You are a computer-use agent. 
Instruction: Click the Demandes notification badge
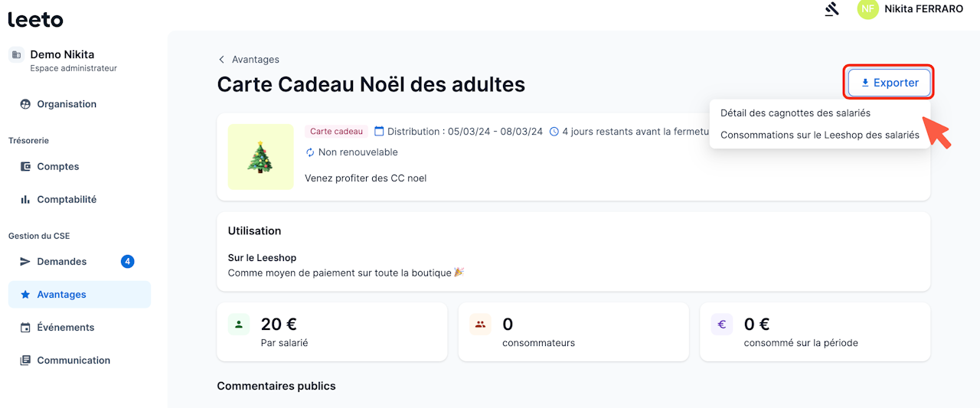click(x=127, y=261)
